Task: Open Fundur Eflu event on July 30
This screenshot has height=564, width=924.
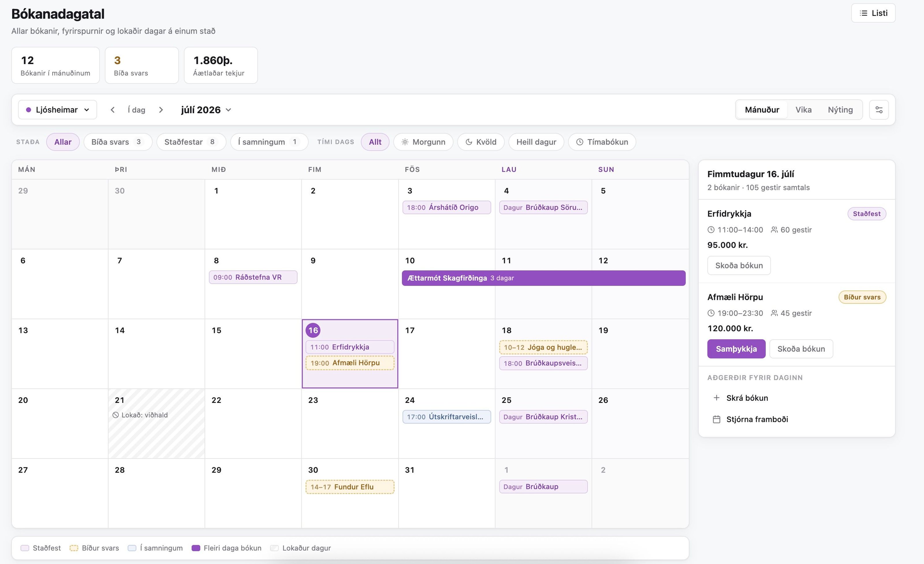Action: pyautogui.click(x=350, y=487)
